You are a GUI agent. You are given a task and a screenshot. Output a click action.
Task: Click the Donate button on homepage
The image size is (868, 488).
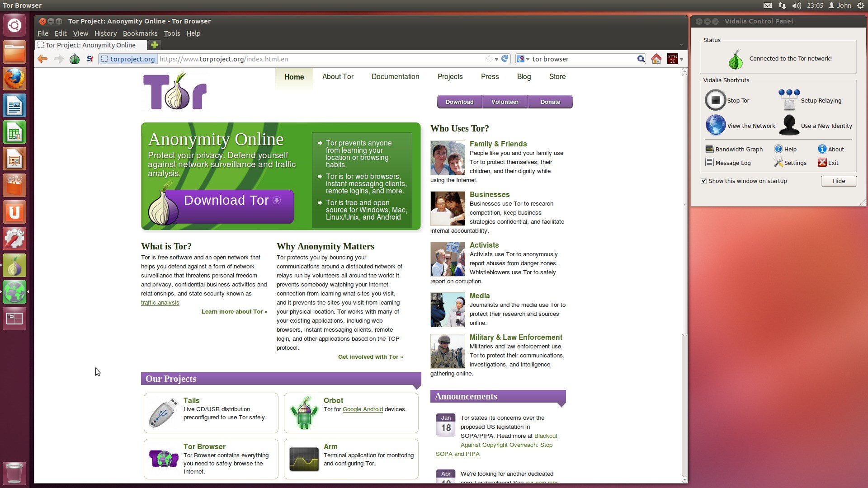point(549,101)
